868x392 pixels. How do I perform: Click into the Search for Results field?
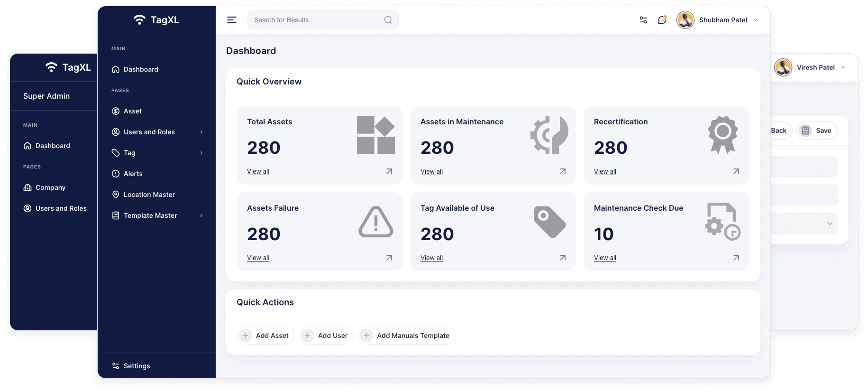[322, 20]
